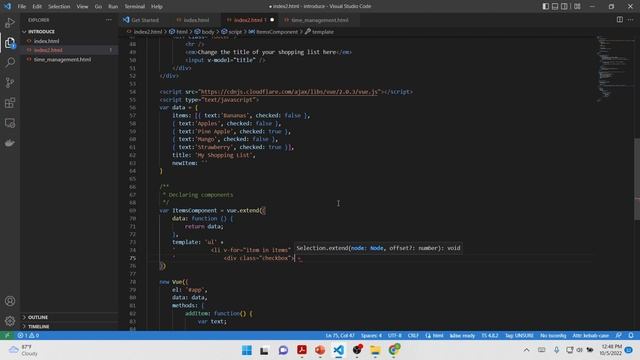Open the cdnjs cloudflare vue.js link

(x=289, y=91)
